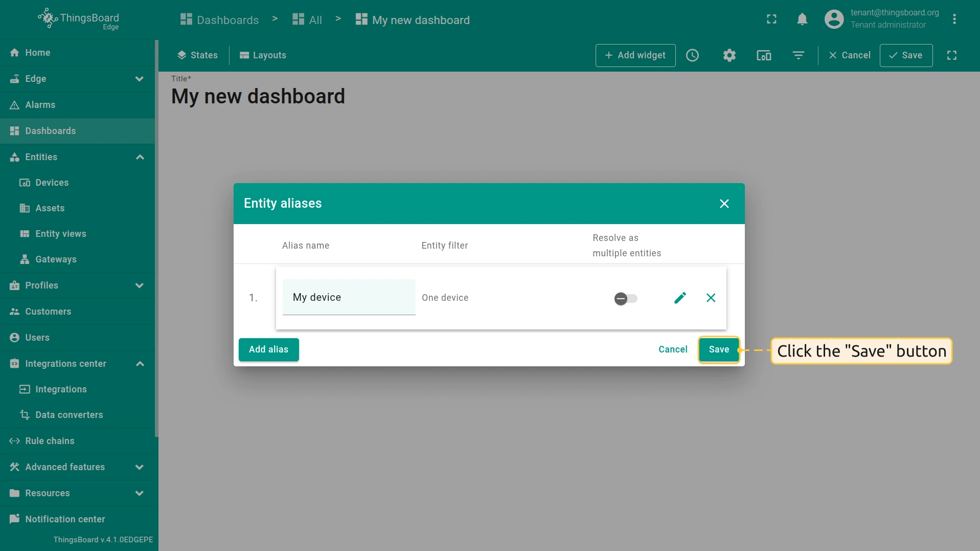Viewport: 980px width, 551px height.
Task: Remove the My device alias with X icon
Action: [x=711, y=298]
